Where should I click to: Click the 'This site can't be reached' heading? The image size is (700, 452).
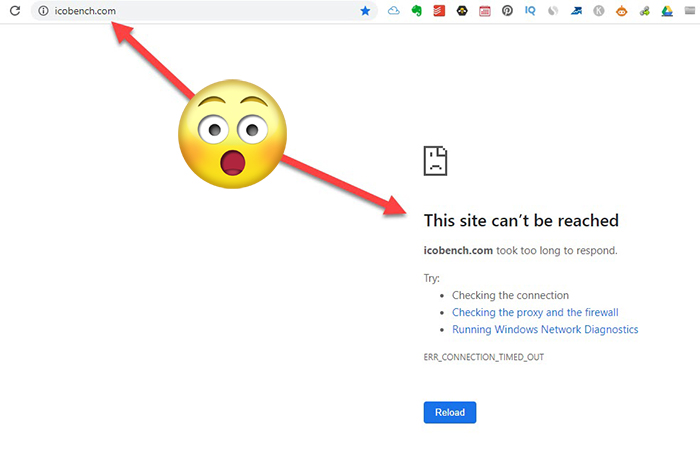[x=521, y=220]
